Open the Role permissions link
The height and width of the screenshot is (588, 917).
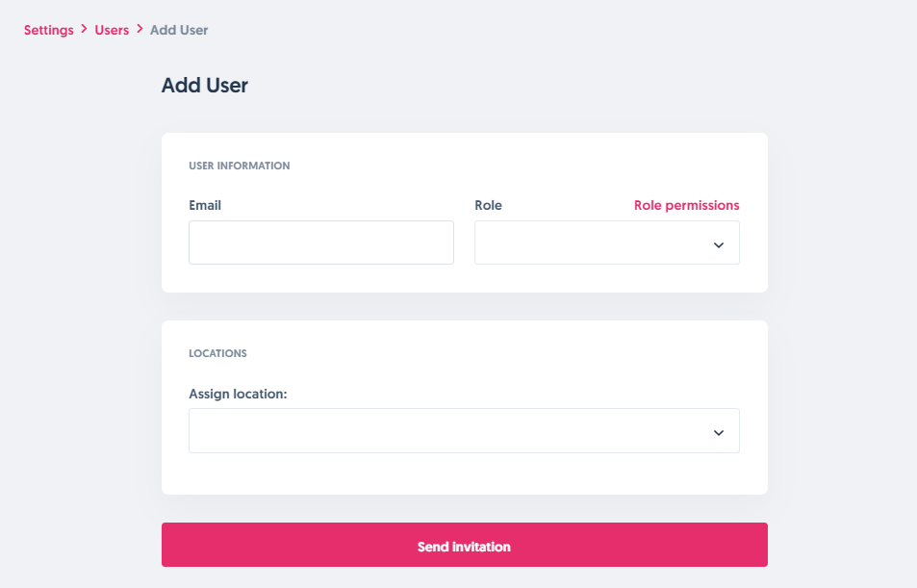(x=686, y=205)
